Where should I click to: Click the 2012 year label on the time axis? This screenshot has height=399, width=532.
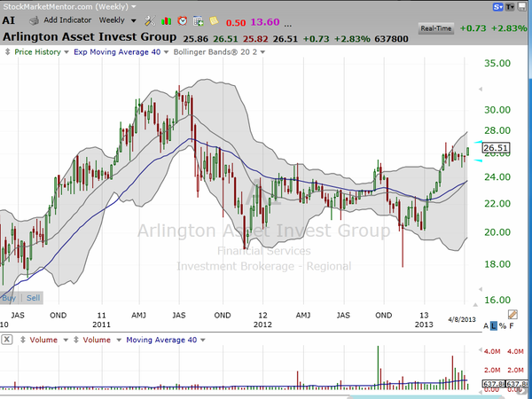coord(262,325)
